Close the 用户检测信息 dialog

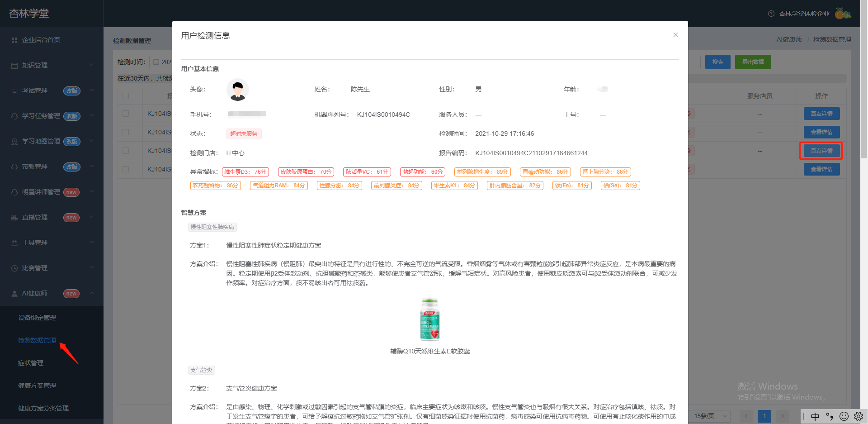coord(675,35)
